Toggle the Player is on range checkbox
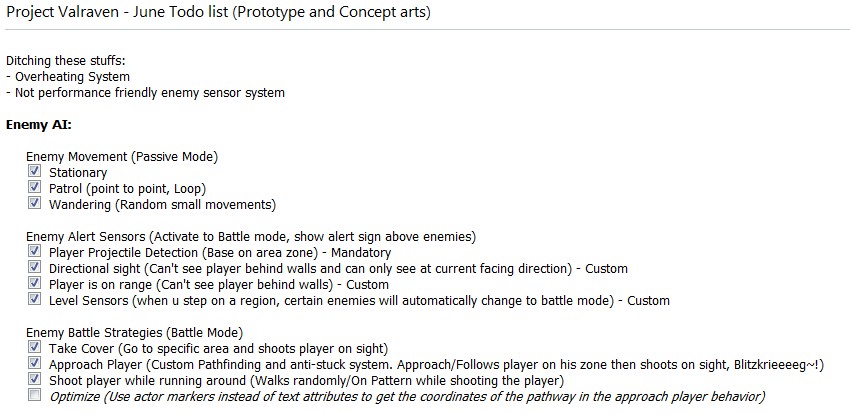 pyautogui.click(x=36, y=284)
